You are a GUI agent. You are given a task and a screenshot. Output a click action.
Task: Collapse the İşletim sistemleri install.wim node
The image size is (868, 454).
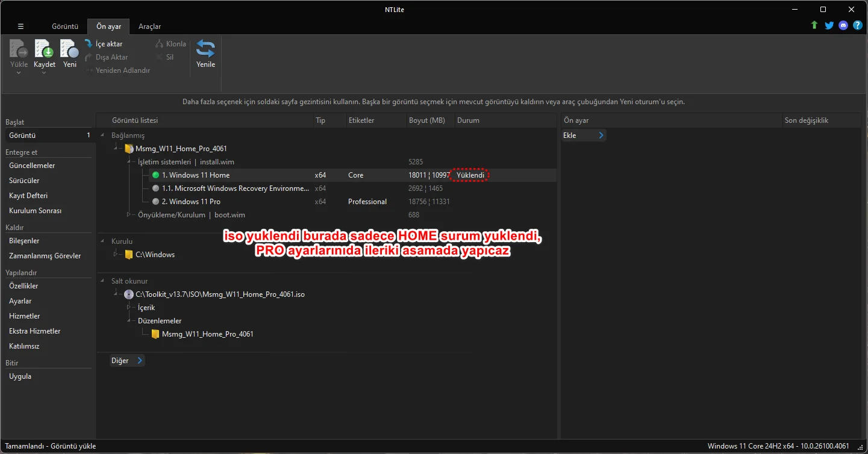129,162
